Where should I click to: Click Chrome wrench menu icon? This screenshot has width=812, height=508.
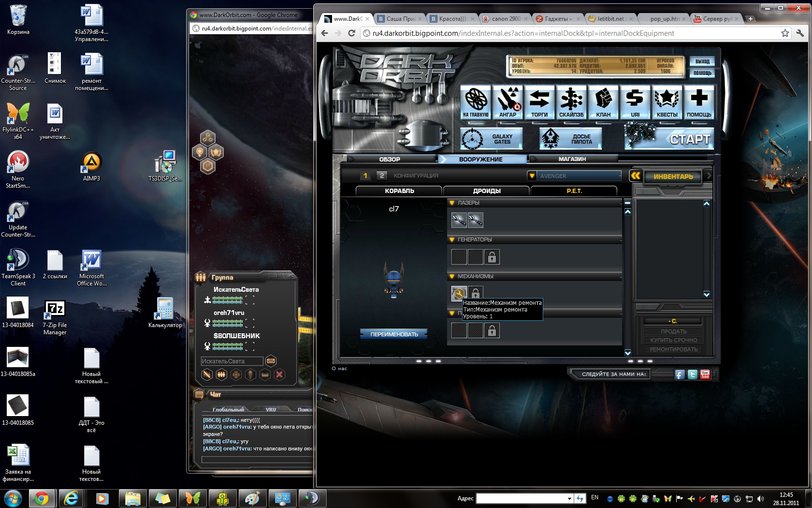pyautogui.click(x=800, y=33)
